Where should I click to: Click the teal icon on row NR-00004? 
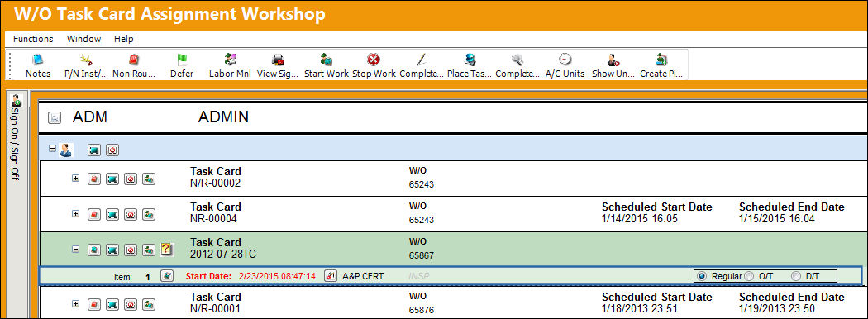(112, 214)
